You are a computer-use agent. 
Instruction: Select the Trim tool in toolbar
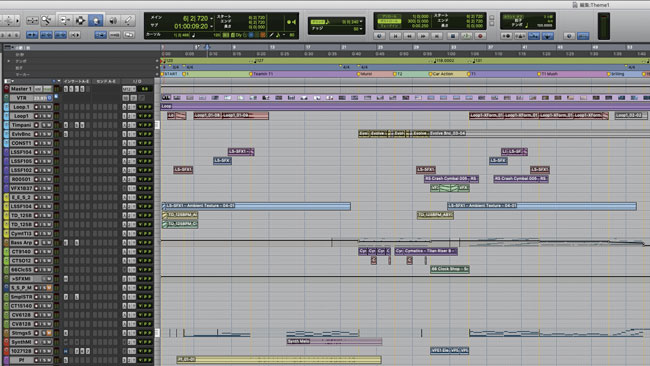coord(64,20)
